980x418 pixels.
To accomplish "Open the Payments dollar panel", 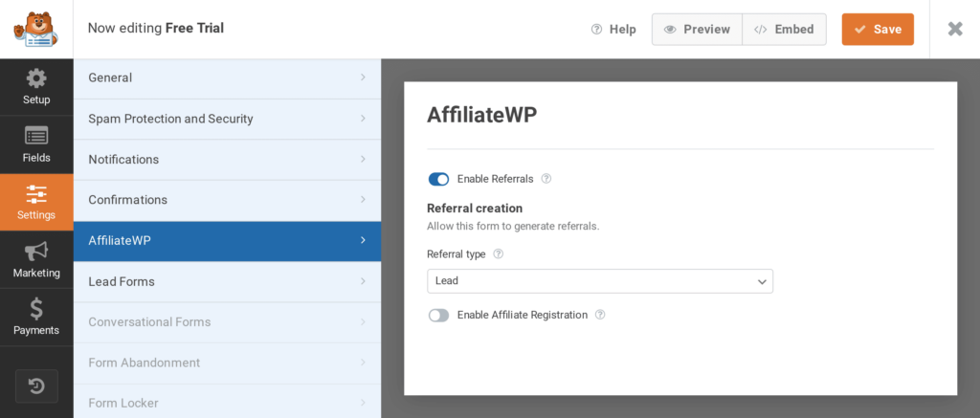I will tap(36, 318).
